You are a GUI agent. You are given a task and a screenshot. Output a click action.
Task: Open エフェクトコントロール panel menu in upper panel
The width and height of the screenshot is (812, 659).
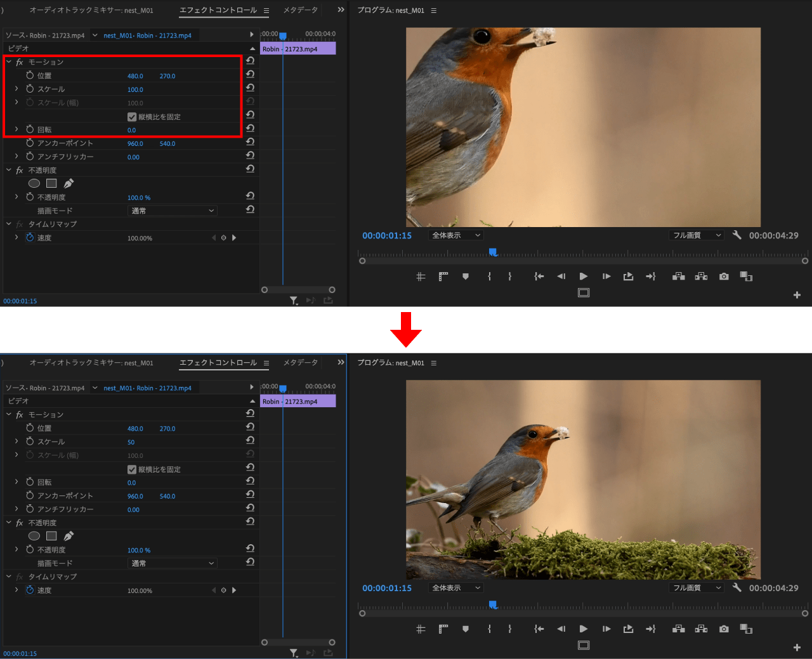pyautogui.click(x=266, y=11)
